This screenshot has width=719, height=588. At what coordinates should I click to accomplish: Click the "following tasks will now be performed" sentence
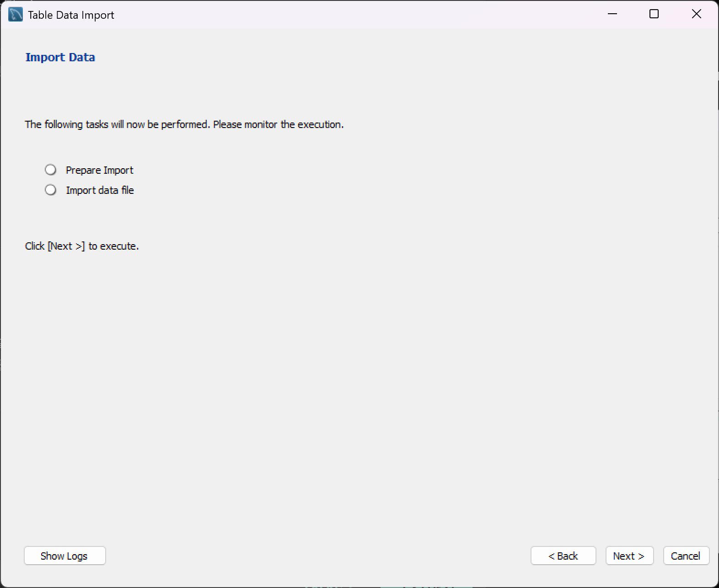(118, 124)
